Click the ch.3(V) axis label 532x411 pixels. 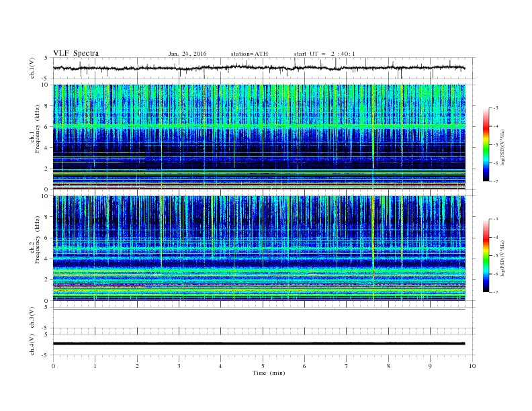[x=32, y=318]
